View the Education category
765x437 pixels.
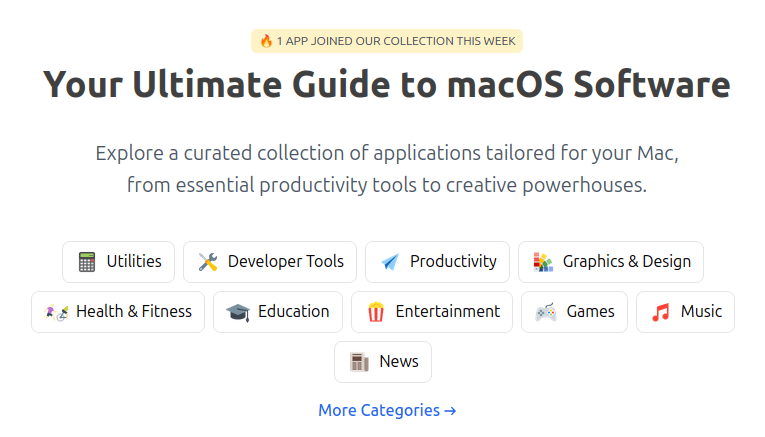click(x=293, y=311)
